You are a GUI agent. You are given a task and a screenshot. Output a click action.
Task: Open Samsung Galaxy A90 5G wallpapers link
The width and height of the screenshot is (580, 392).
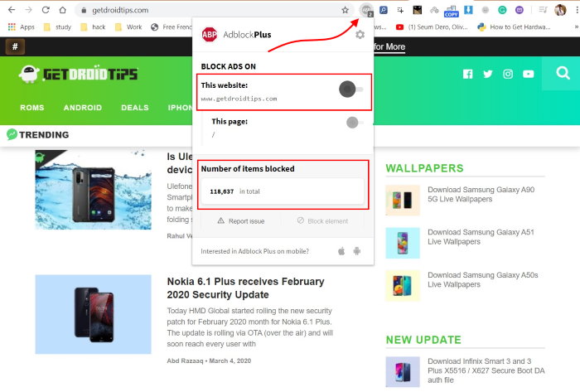click(481, 195)
